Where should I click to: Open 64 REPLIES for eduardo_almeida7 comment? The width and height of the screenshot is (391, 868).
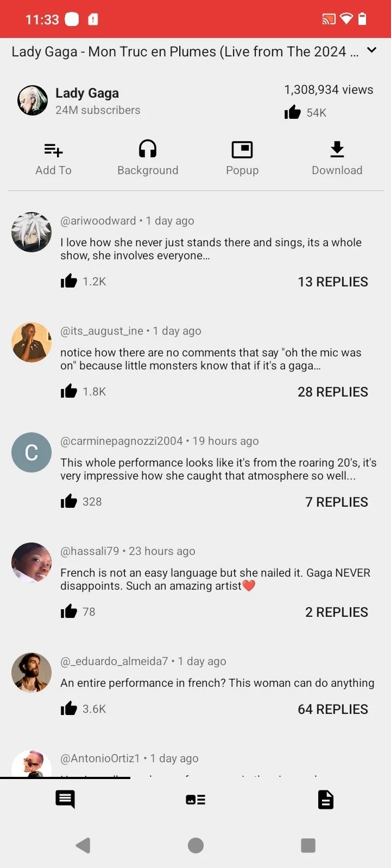(x=332, y=709)
